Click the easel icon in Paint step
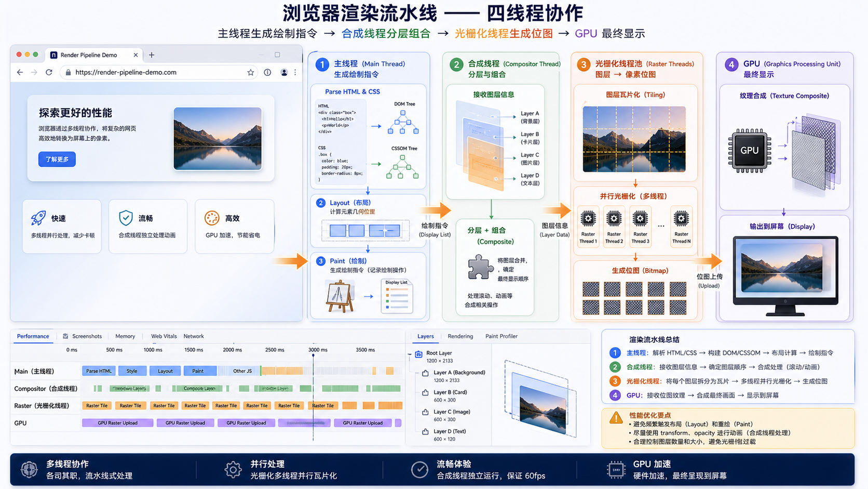This screenshot has height=489, width=868. point(340,296)
